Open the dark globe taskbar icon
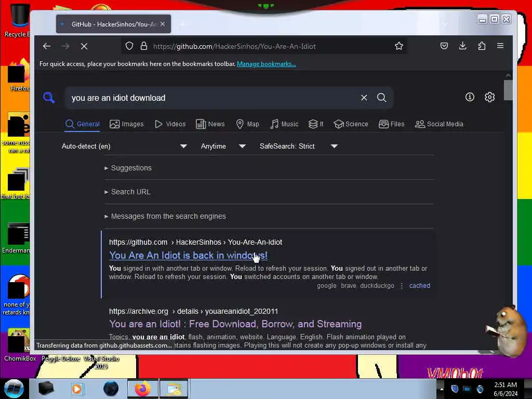Screen dimensions: 532x399 pyautogui.click(x=111, y=389)
